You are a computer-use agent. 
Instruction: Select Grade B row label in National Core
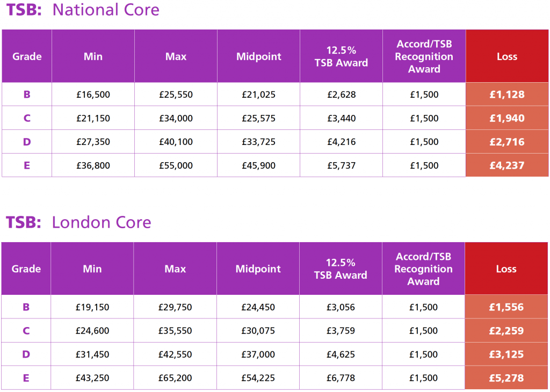(x=27, y=95)
